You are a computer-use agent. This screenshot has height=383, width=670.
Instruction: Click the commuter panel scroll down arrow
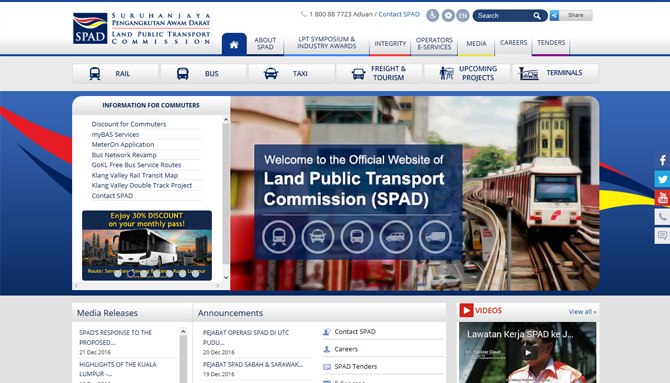226,277
